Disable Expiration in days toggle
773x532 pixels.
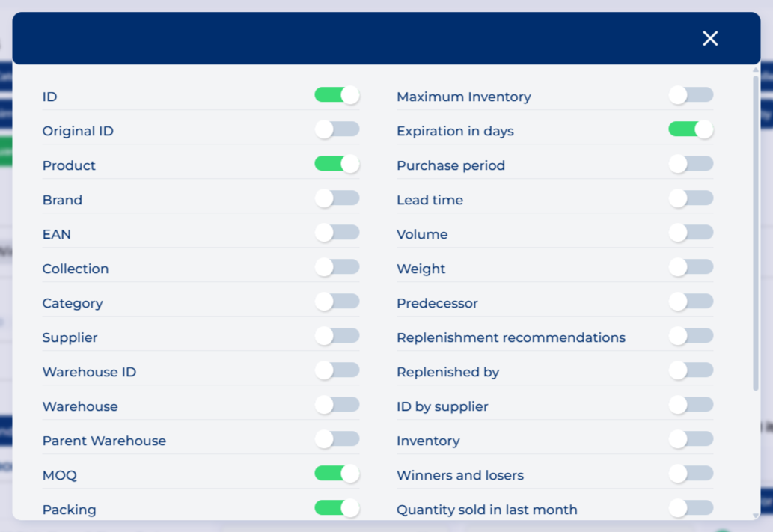[691, 129]
